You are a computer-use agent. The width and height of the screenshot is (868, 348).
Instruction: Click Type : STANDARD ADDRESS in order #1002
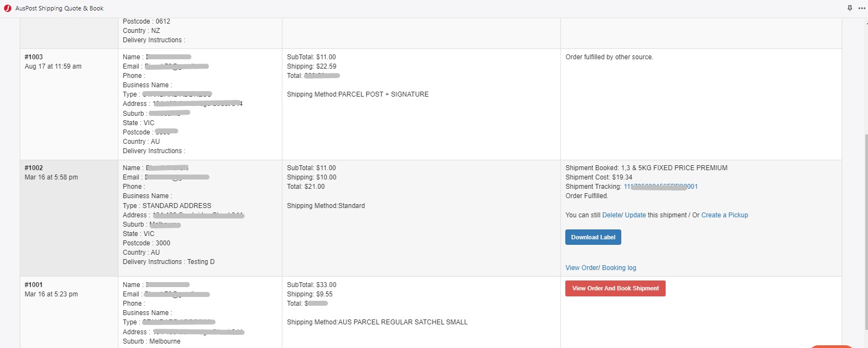tap(167, 206)
